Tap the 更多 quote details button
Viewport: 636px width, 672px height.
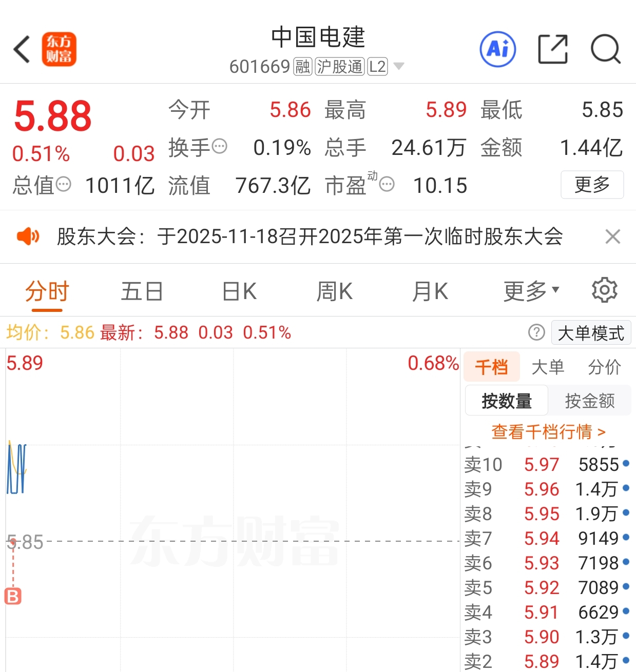pyautogui.click(x=592, y=185)
